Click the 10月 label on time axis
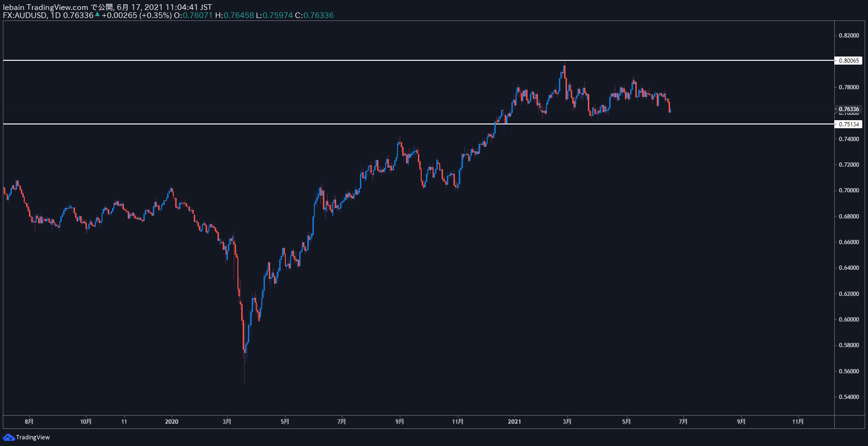Screen dimensions: 868x446 coord(86,421)
